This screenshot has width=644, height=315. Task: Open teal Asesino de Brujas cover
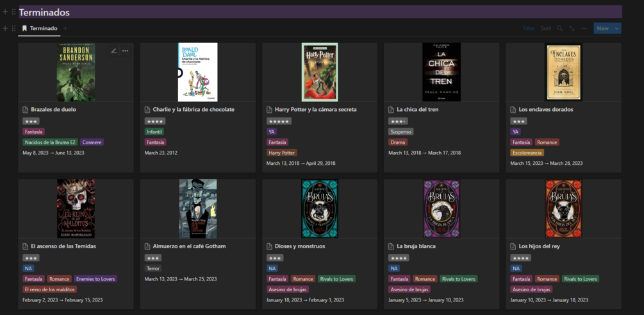320,209
